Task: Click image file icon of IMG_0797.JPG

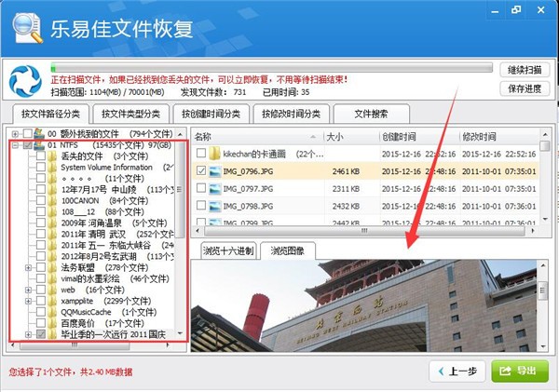Action: coord(214,189)
